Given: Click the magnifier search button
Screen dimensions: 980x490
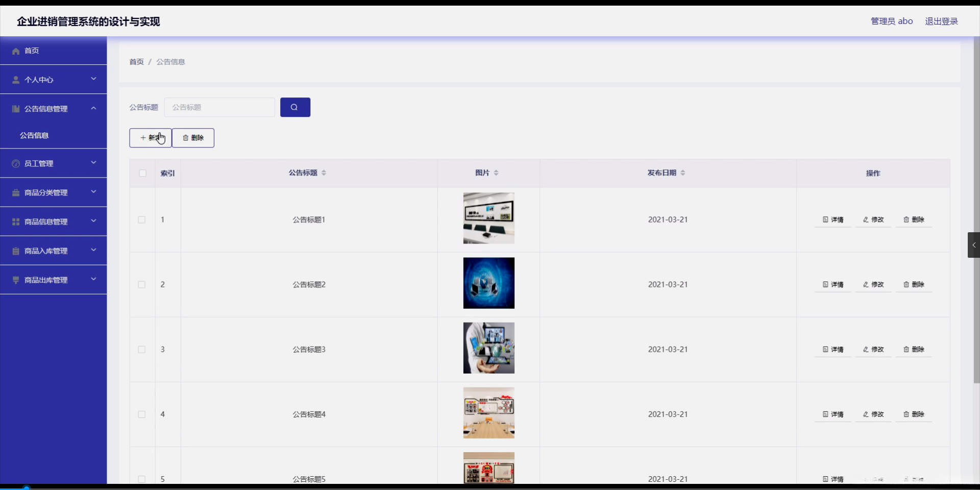Looking at the screenshot, I should coord(295,107).
